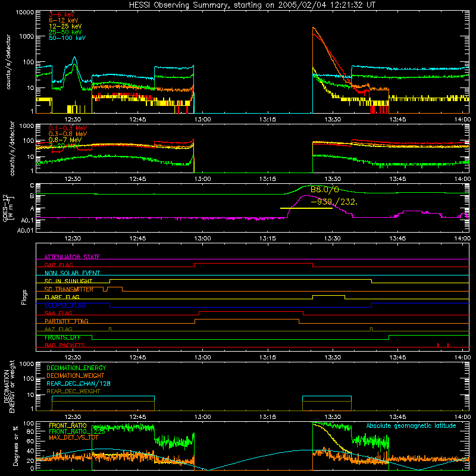Click the SAA_FLAG label

click(58, 313)
